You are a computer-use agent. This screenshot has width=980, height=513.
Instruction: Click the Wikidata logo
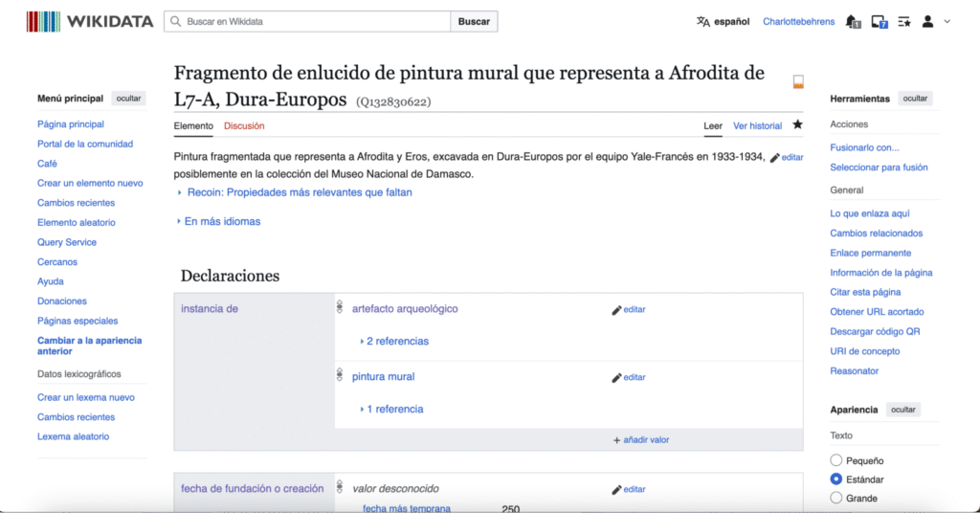[x=89, y=21]
